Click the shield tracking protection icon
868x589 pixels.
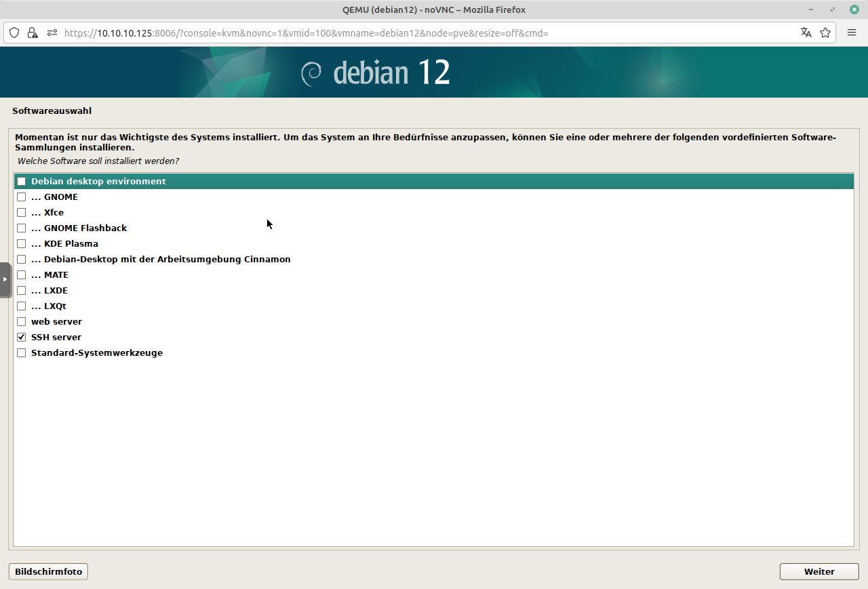coord(14,33)
